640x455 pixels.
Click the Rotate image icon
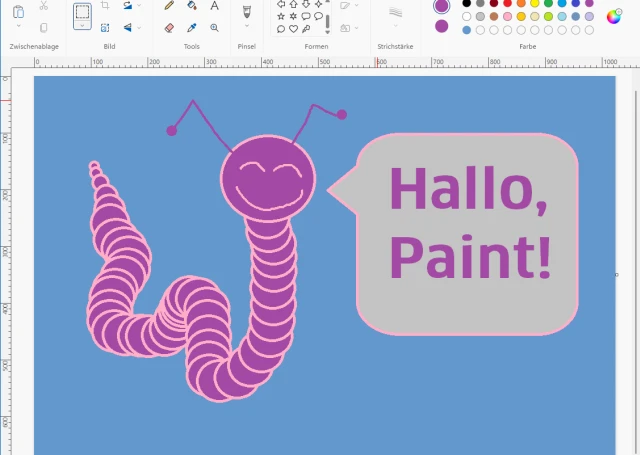click(x=128, y=5)
